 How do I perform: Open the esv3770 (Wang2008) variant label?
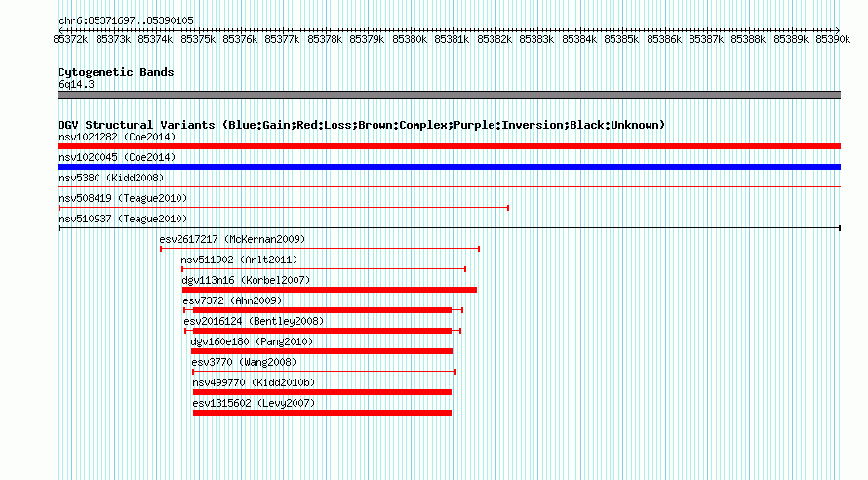click(x=244, y=362)
